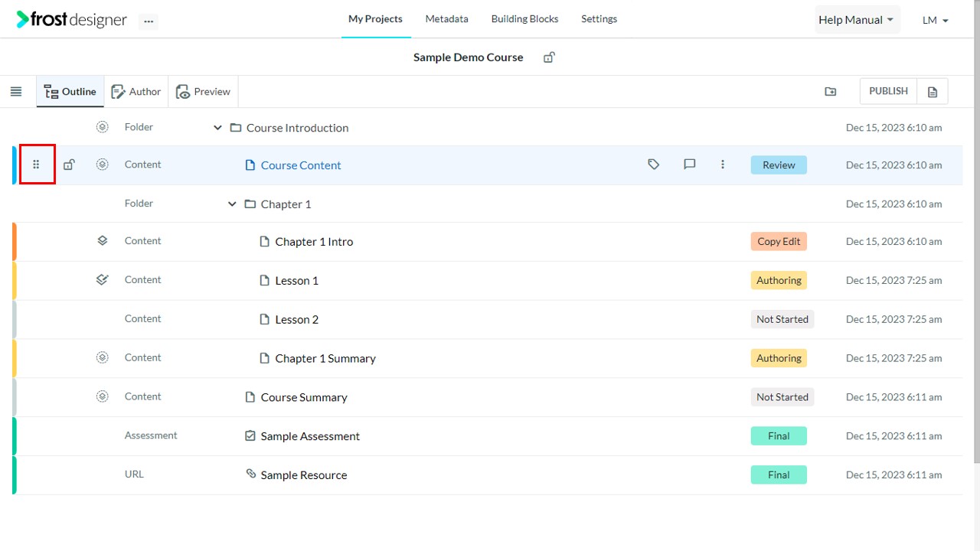Click the add folder icon near Publish
This screenshot has height=551, width=980.
click(x=831, y=92)
